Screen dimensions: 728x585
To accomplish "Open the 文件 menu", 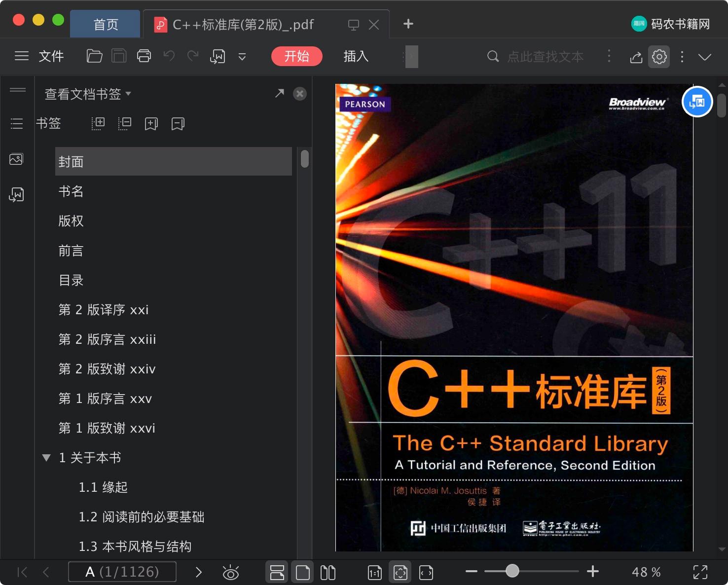I will click(51, 56).
